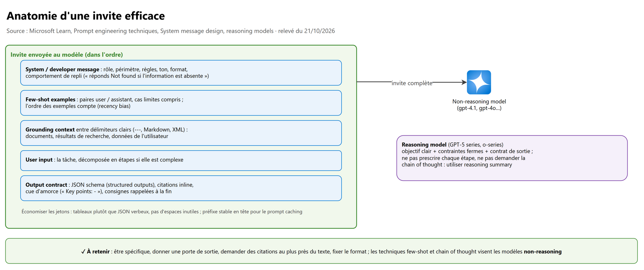Select the title "Anatomie d'une invite efficace"
Image resolution: width=644 pixels, height=270 pixels.
(86, 16)
